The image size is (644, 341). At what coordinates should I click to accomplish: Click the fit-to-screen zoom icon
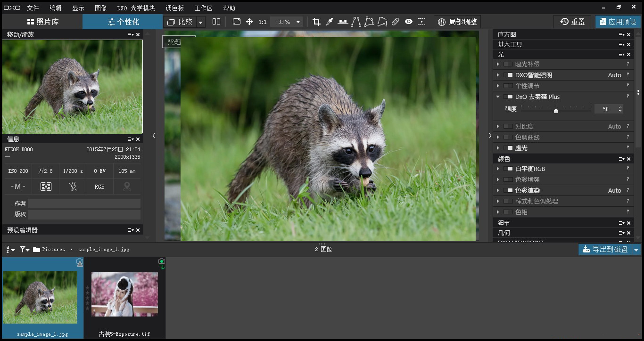[x=236, y=22]
